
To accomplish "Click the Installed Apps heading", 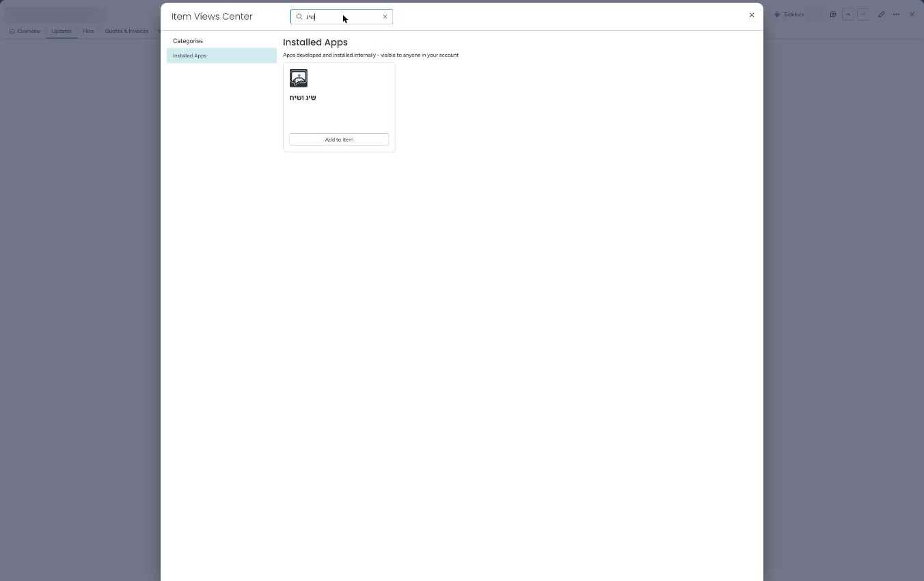I will (x=315, y=42).
